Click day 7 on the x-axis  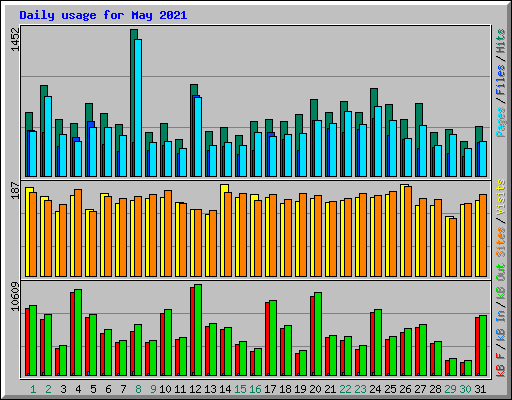click(x=123, y=389)
